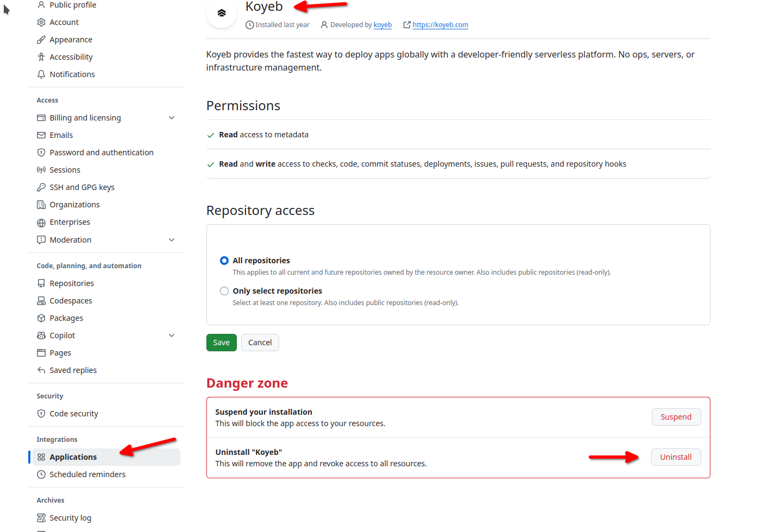This screenshot has height=532, width=768.
Task: Click the SSH and GPG keys key icon
Action: point(41,187)
